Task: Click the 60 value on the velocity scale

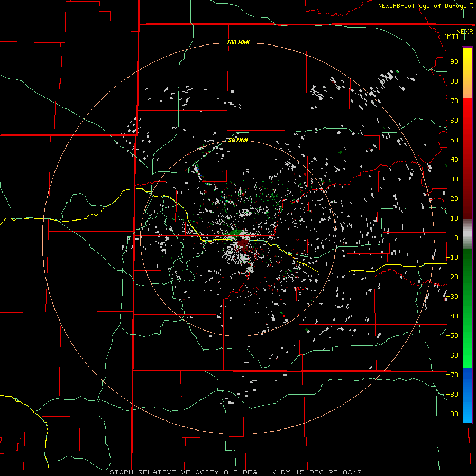Action: click(x=454, y=121)
